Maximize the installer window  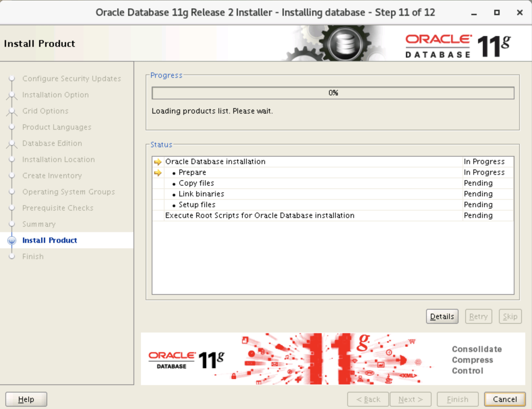coord(497,12)
